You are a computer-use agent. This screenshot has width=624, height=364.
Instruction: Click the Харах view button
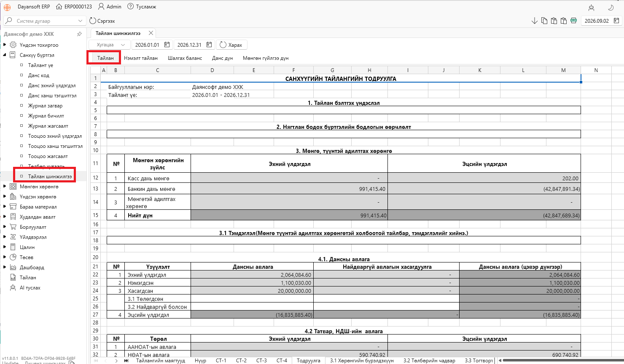pos(231,45)
